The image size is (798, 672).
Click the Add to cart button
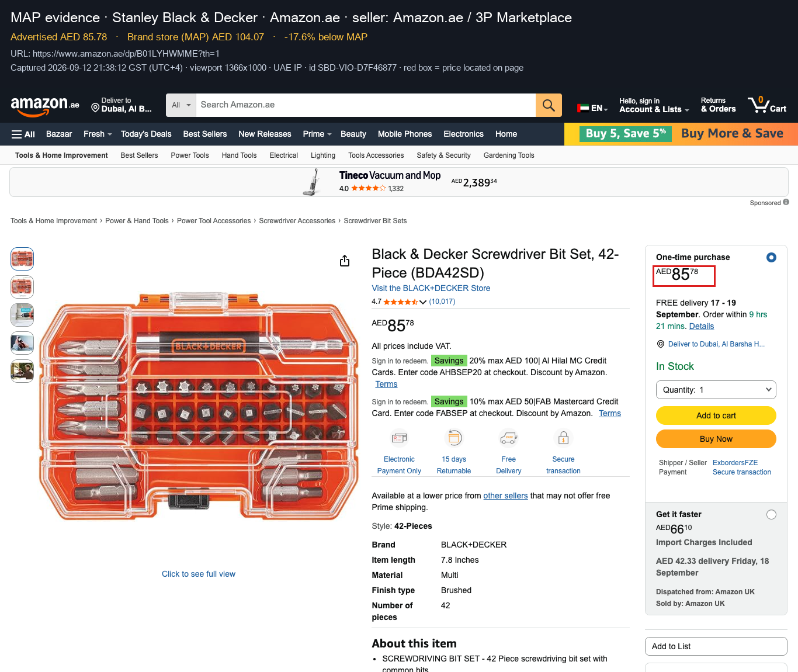click(716, 415)
